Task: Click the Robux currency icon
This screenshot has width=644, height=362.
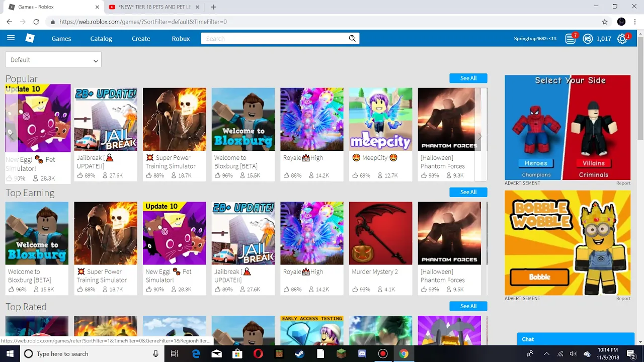Action: [x=587, y=39]
